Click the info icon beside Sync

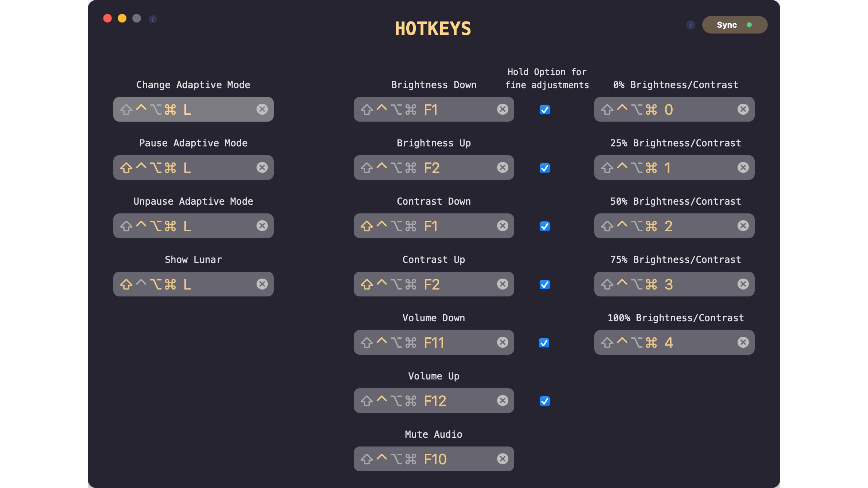tap(691, 25)
